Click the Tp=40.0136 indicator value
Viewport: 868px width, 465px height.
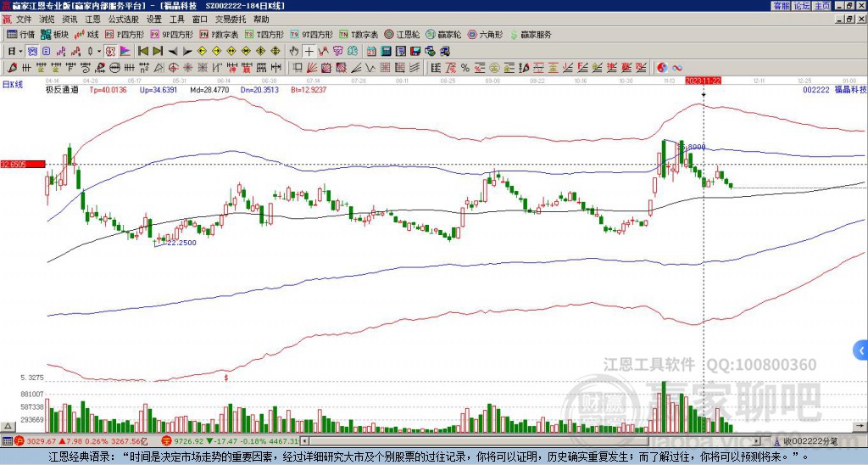coord(108,89)
